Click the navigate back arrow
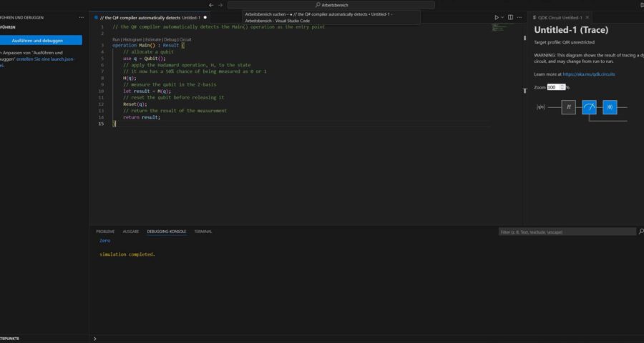 pyautogui.click(x=211, y=5)
